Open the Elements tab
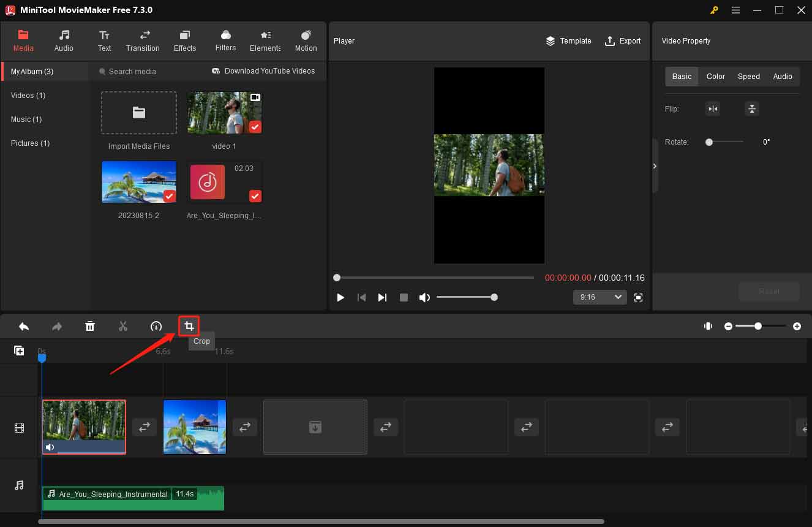 265,40
